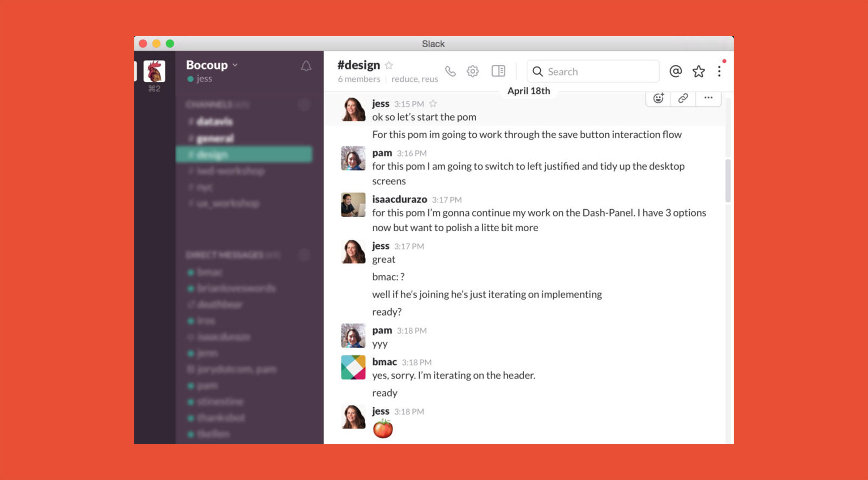Open Bocoup workspace dropdown
The width and height of the screenshot is (868, 480).
point(210,64)
